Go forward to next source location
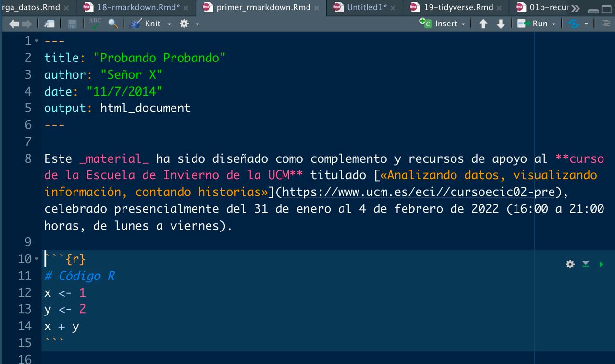The height and width of the screenshot is (364, 615). (x=27, y=24)
